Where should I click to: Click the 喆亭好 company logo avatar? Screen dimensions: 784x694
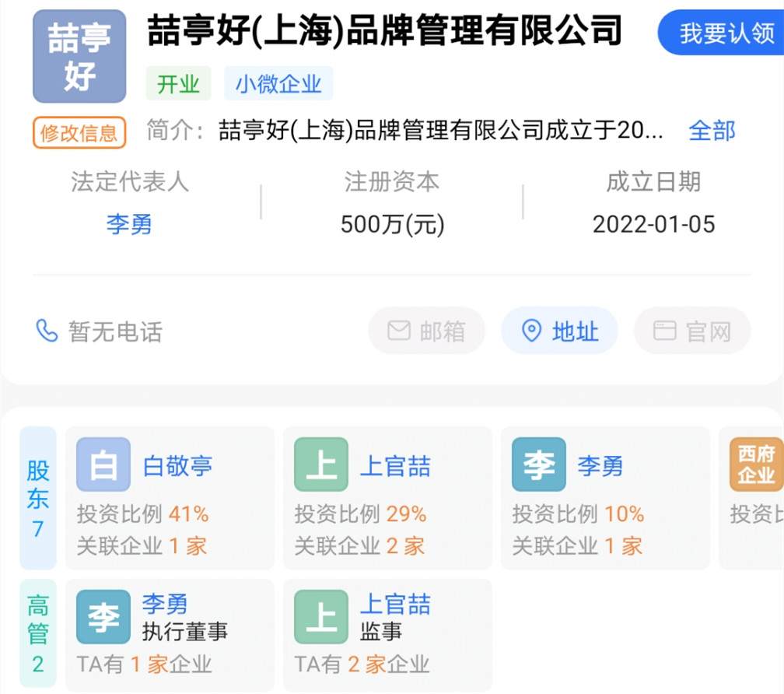(x=79, y=56)
